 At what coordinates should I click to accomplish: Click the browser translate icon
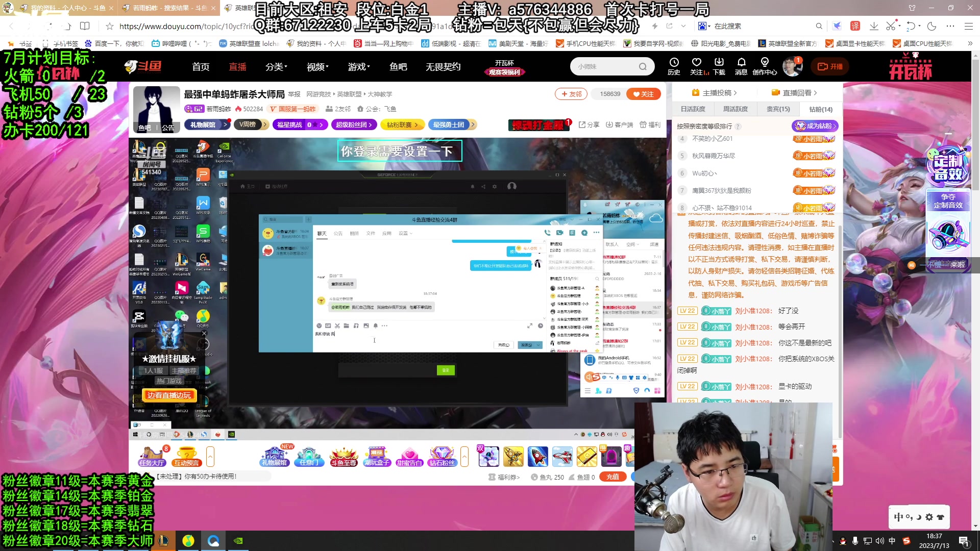tap(855, 26)
